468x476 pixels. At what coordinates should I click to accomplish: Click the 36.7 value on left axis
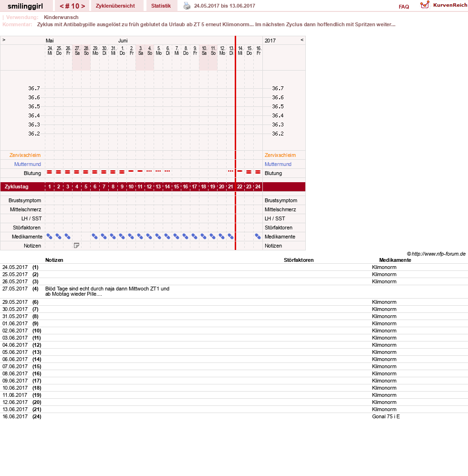coord(34,88)
